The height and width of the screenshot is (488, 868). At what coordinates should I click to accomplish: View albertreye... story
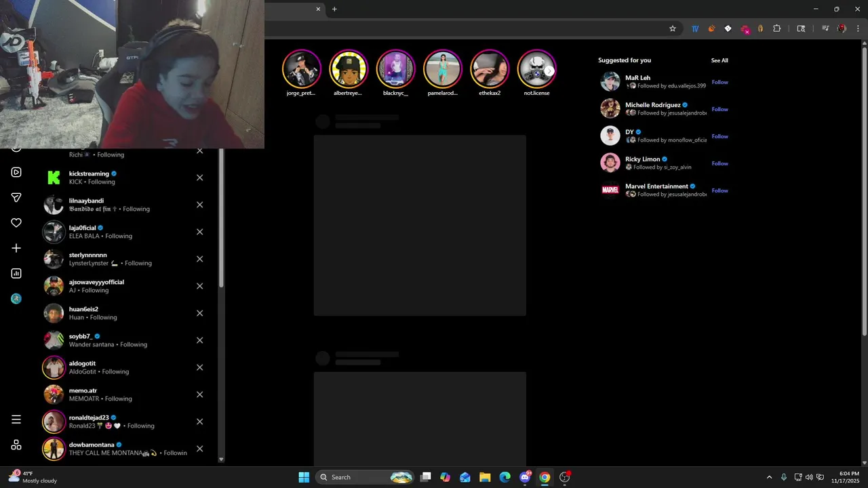coord(349,69)
